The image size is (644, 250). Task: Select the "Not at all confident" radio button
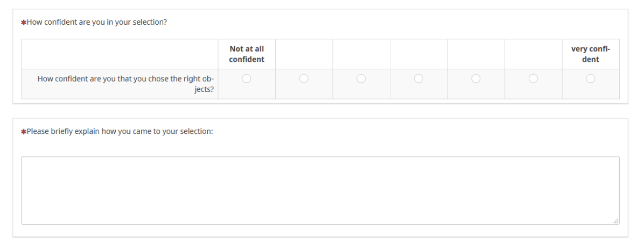(247, 78)
